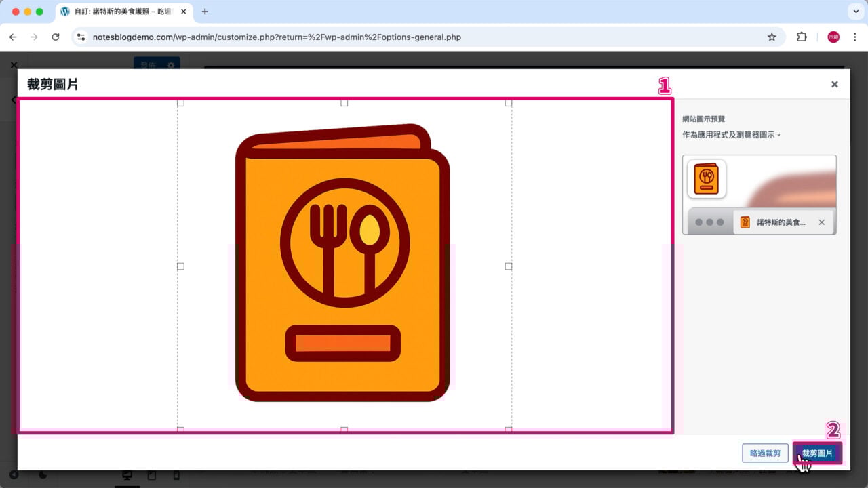Open the Chrome profile avatar
Screen dimensions: 868x488
pyautogui.click(x=833, y=37)
